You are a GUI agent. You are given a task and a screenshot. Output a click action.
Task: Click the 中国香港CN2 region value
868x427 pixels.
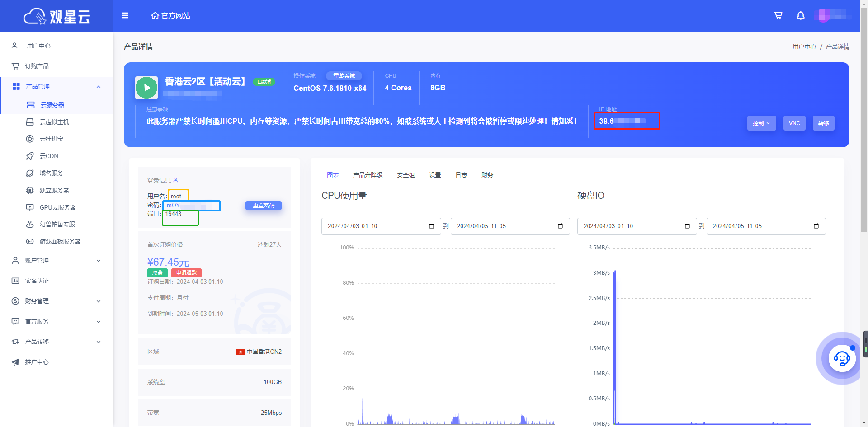coord(264,352)
